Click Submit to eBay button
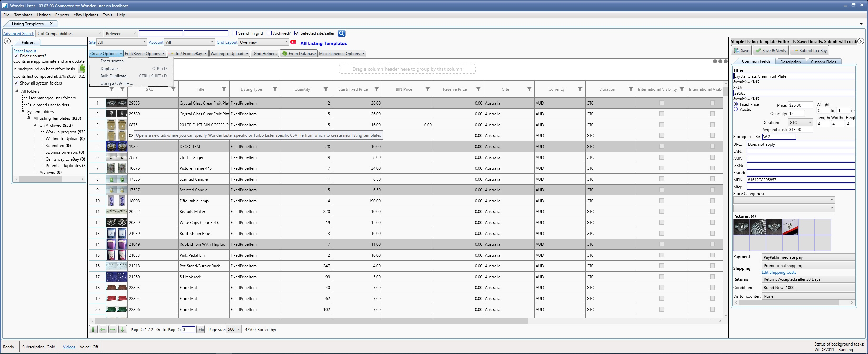The image size is (868, 354). pos(809,51)
